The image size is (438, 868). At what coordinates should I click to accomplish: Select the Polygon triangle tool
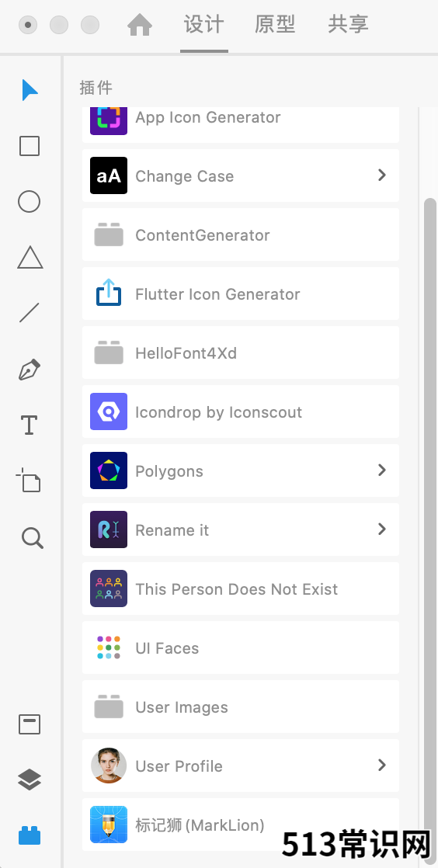[30, 258]
